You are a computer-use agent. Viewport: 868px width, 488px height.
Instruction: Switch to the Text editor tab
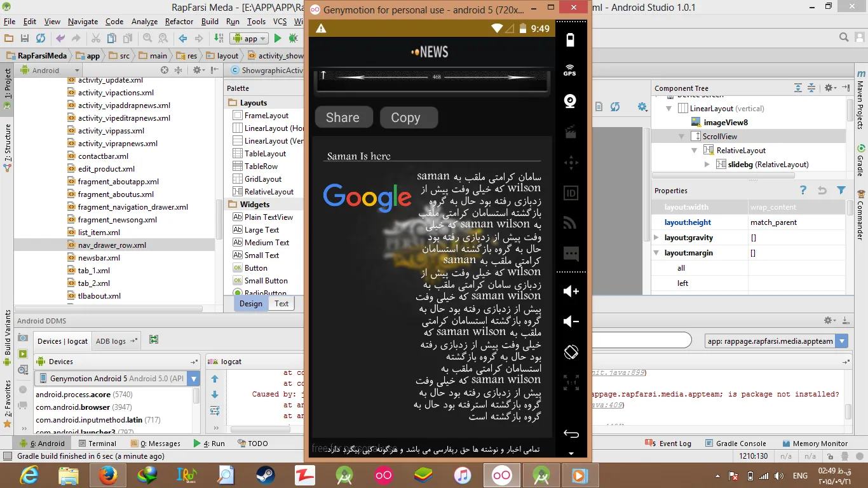tap(281, 304)
